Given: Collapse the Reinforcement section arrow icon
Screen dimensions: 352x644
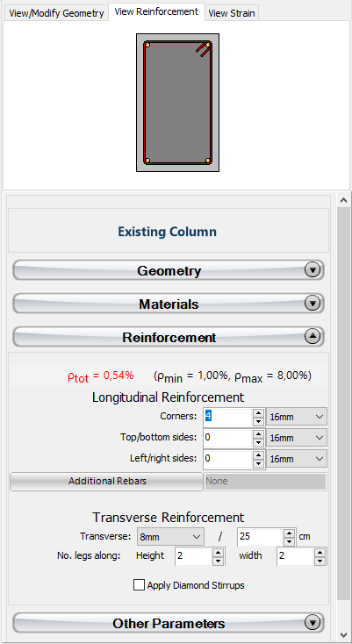Looking at the screenshot, I should [312, 337].
